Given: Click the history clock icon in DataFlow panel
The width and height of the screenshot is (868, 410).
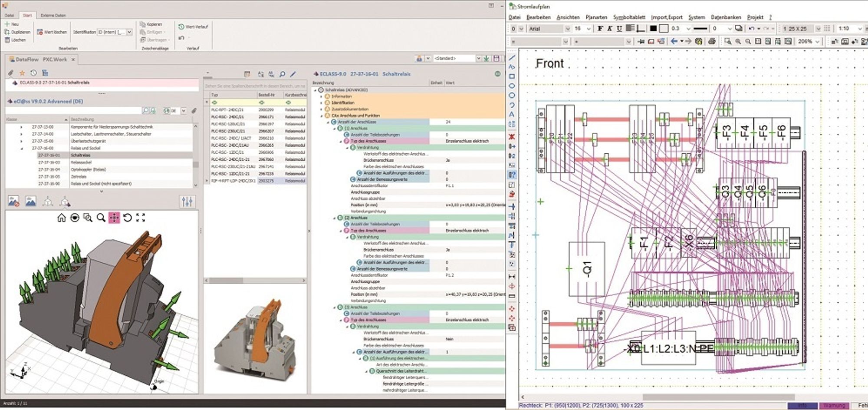Looking at the screenshot, I should pyautogui.click(x=33, y=73).
